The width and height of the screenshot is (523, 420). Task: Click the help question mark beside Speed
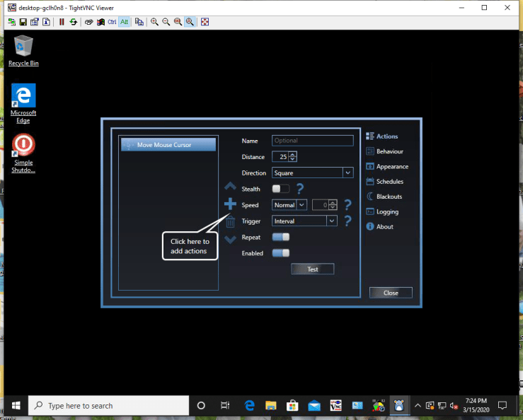click(x=347, y=205)
